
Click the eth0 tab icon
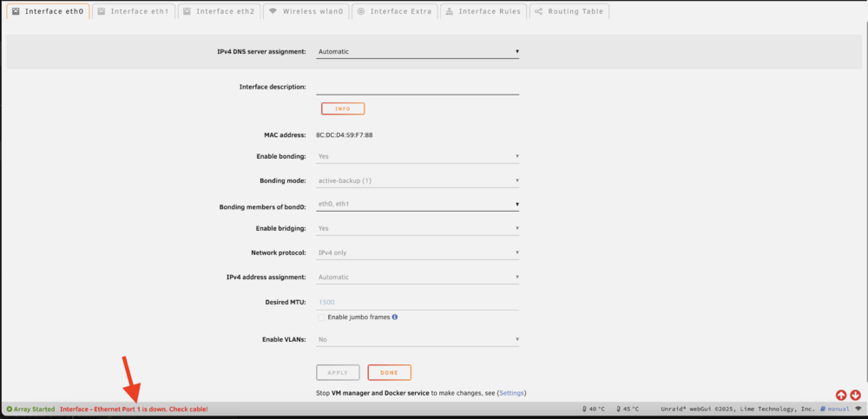[16, 11]
